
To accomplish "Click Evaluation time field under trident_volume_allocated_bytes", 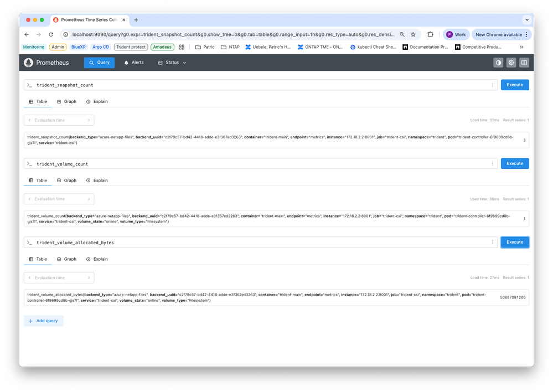I will tap(59, 278).
